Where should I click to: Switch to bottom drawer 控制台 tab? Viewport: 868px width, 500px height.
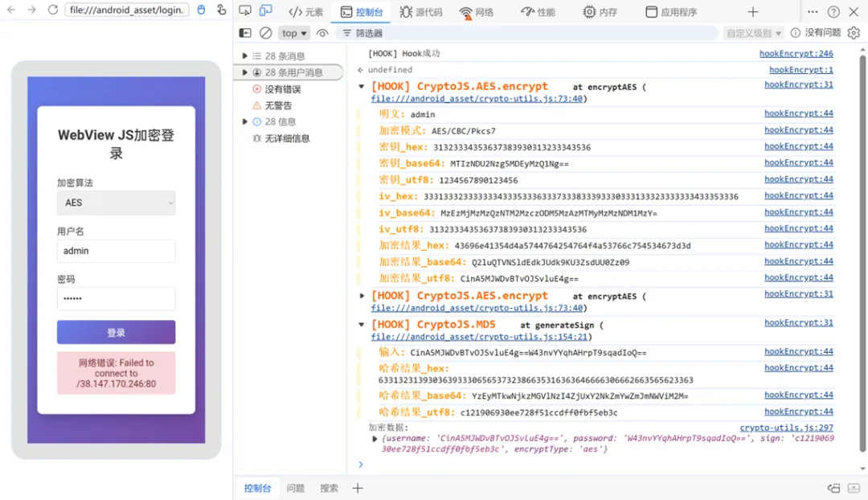coord(257,488)
